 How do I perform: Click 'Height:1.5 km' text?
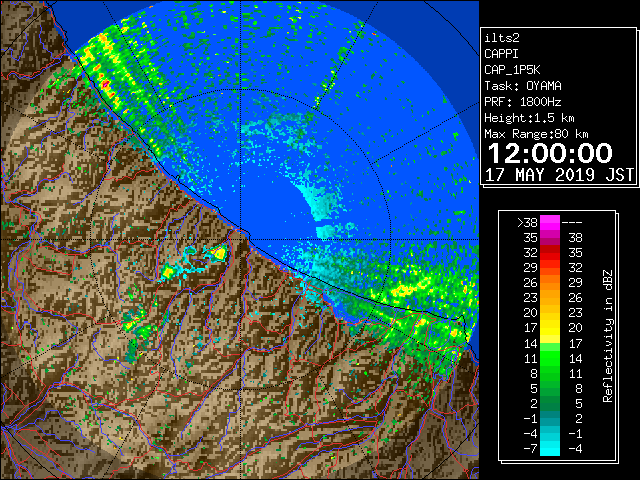point(529,118)
